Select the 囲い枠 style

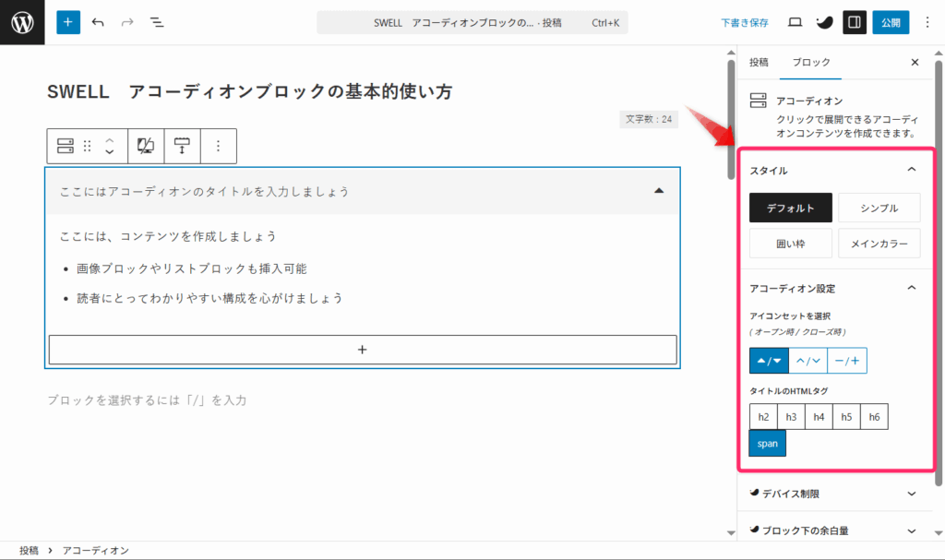791,244
